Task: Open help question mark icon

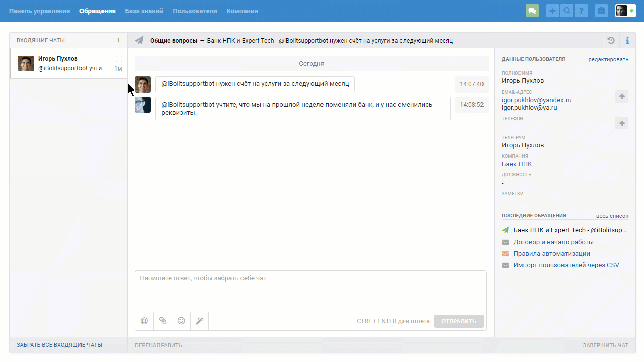Action: click(x=581, y=11)
